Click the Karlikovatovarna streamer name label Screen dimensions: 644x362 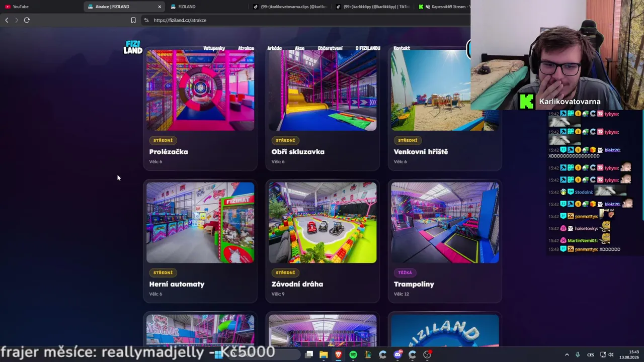570,102
